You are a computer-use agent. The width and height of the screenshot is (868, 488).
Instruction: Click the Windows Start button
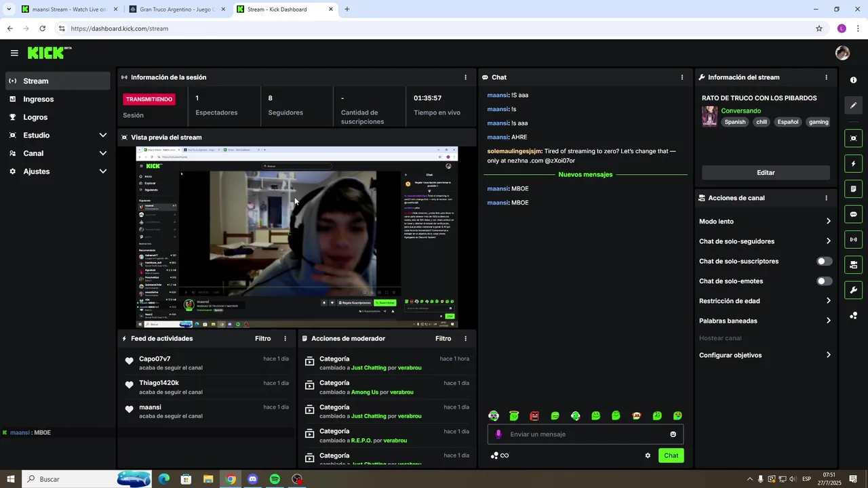pos(11,479)
